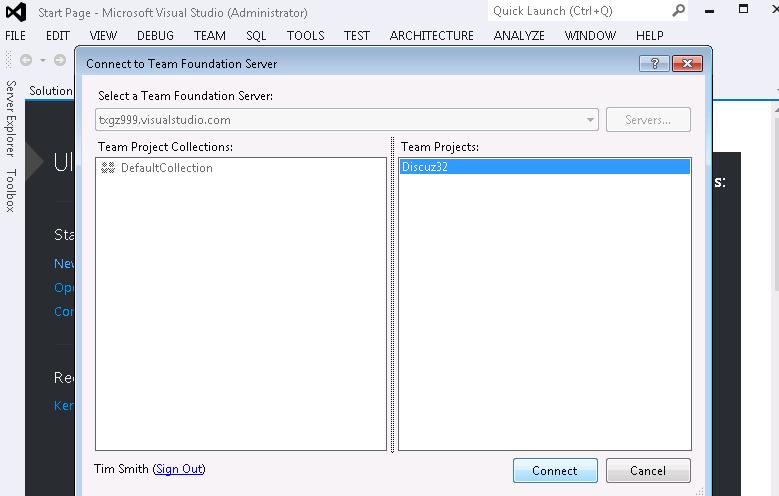Click the dialog resize grip at bottom corner
The height and width of the screenshot is (496, 779).
click(x=700, y=491)
